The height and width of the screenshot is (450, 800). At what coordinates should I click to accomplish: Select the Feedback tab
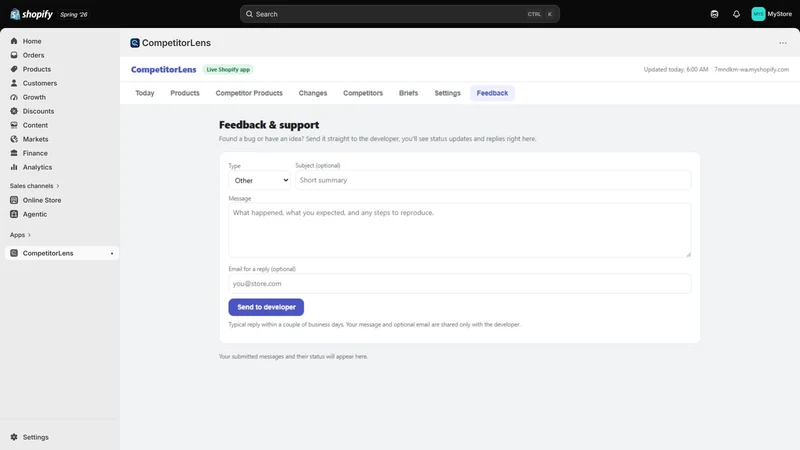click(x=492, y=93)
